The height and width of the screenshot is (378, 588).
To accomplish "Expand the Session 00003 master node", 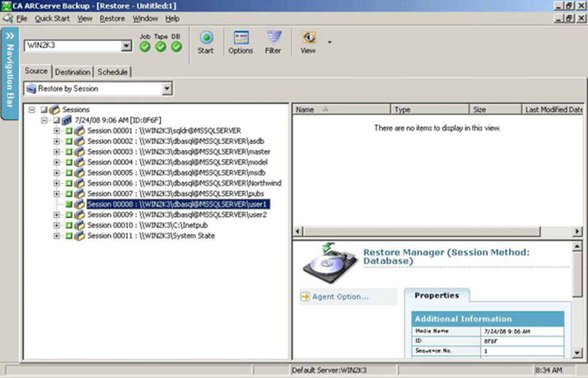I will pos(57,152).
